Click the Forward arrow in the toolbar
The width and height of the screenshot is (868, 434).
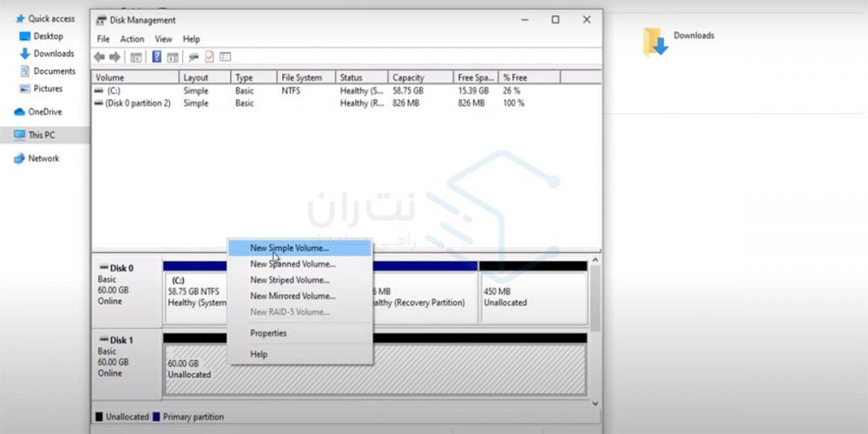(114, 57)
